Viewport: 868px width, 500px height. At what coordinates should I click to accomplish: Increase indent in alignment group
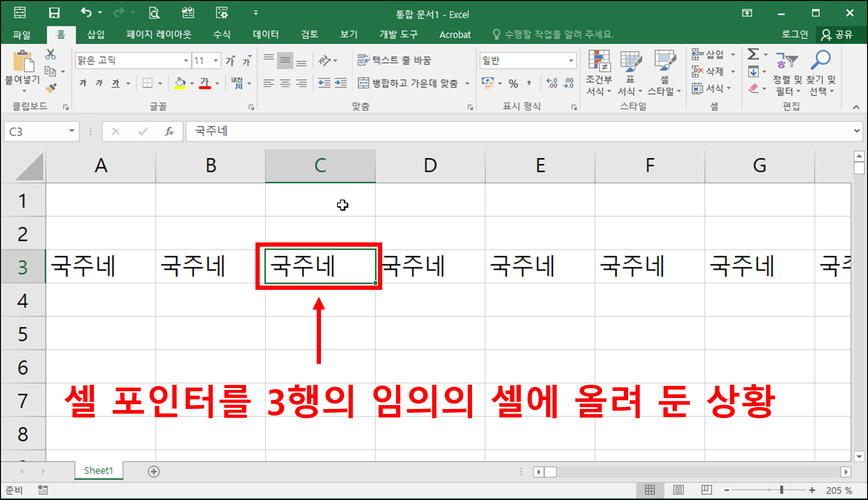pos(341,83)
